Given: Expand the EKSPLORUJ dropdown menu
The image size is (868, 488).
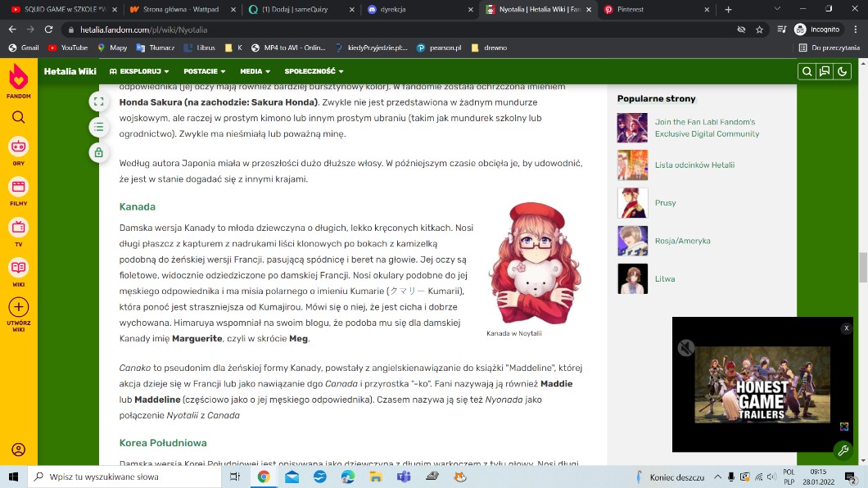Looking at the screenshot, I should [x=139, y=71].
